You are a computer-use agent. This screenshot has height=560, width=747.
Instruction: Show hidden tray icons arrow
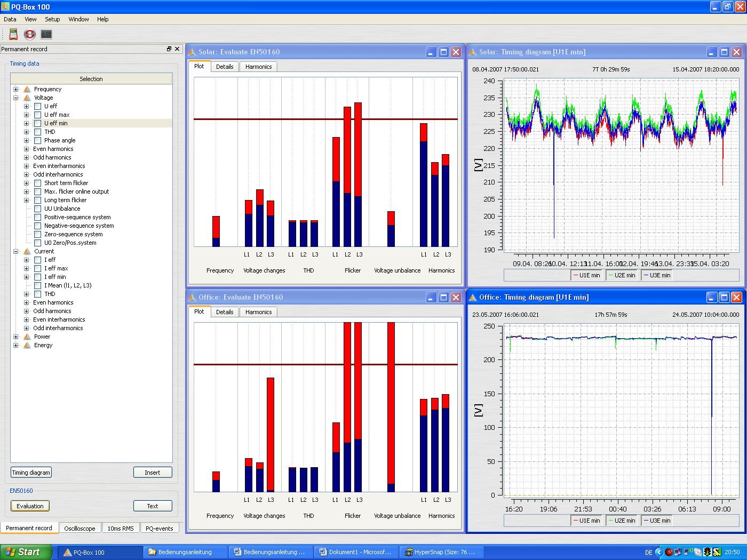point(659,552)
